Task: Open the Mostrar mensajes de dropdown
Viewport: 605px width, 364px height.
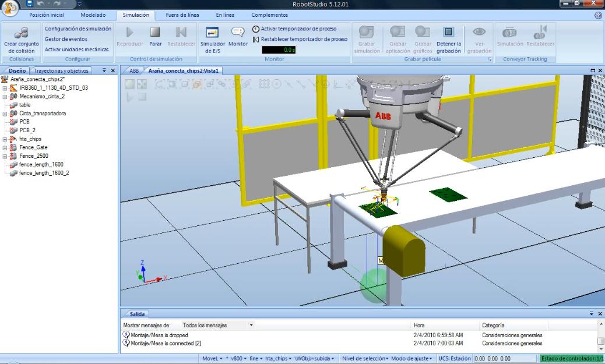Action: click(x=251, y=325)
